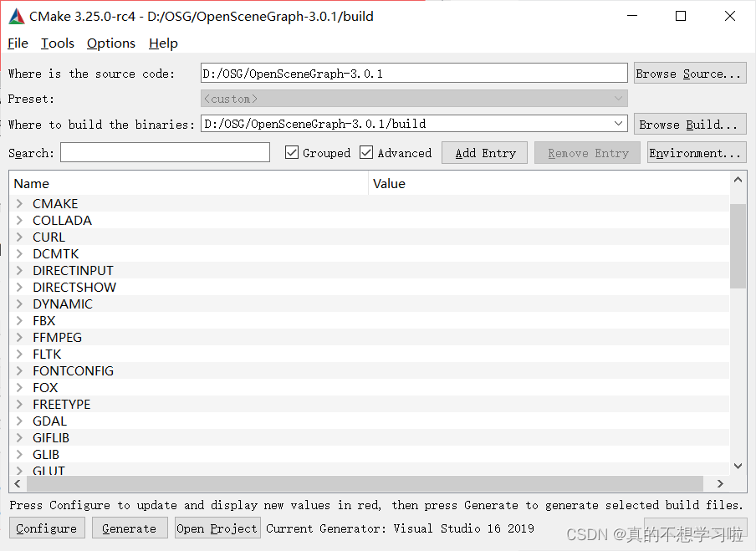Open the Options menu
Screen dimensions: 756x551
coord(110,43)
